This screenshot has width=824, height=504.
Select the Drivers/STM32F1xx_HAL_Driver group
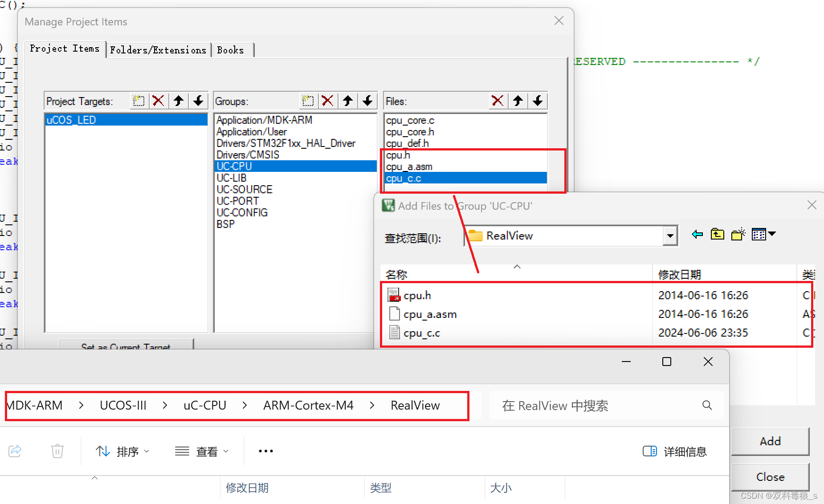point(286,143)
